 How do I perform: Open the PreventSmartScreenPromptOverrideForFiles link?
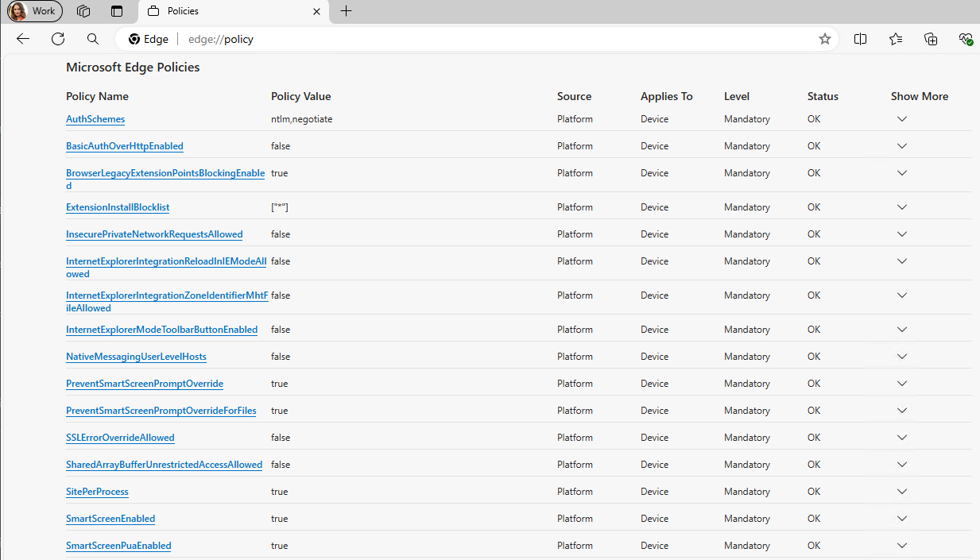[161, 411]
